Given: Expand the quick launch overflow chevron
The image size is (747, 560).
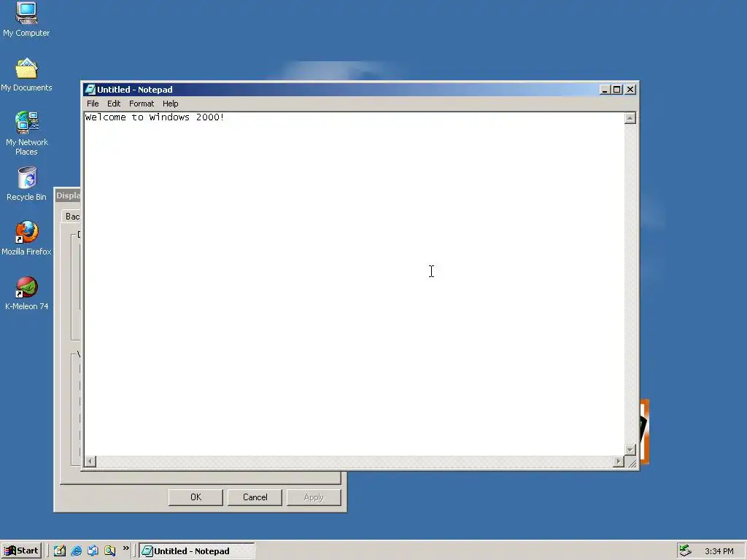Looking at the screenshot, I should coord(125,548).
